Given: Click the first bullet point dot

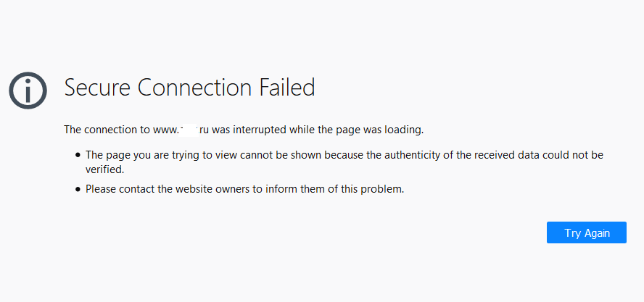Looking at the screenshot, I should coord(77,155).
